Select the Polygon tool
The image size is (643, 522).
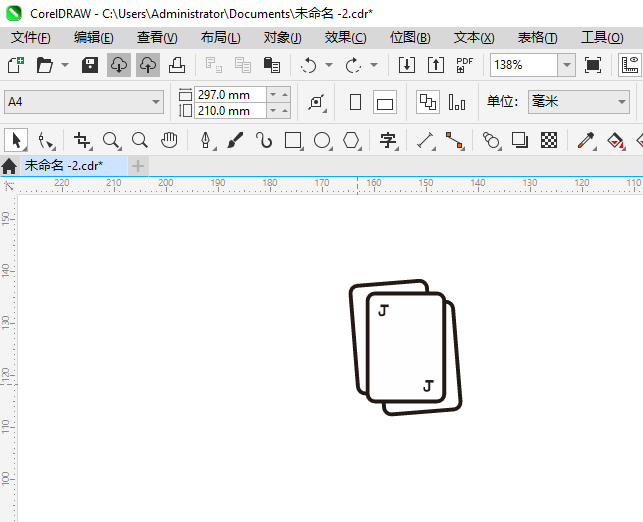pyautogui.click(x=351, y=140)
